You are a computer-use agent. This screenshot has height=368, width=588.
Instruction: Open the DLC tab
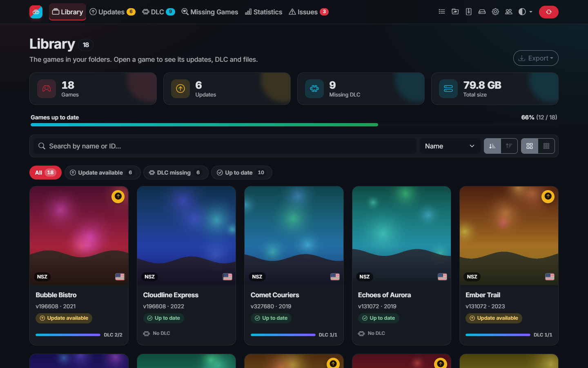pyautogui.click(x=158, y=12)
